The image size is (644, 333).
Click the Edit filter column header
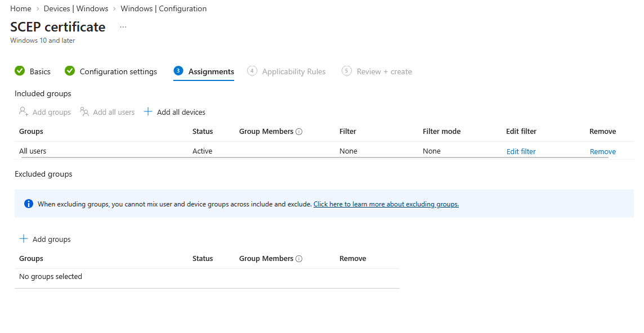(x=521, y=132)
